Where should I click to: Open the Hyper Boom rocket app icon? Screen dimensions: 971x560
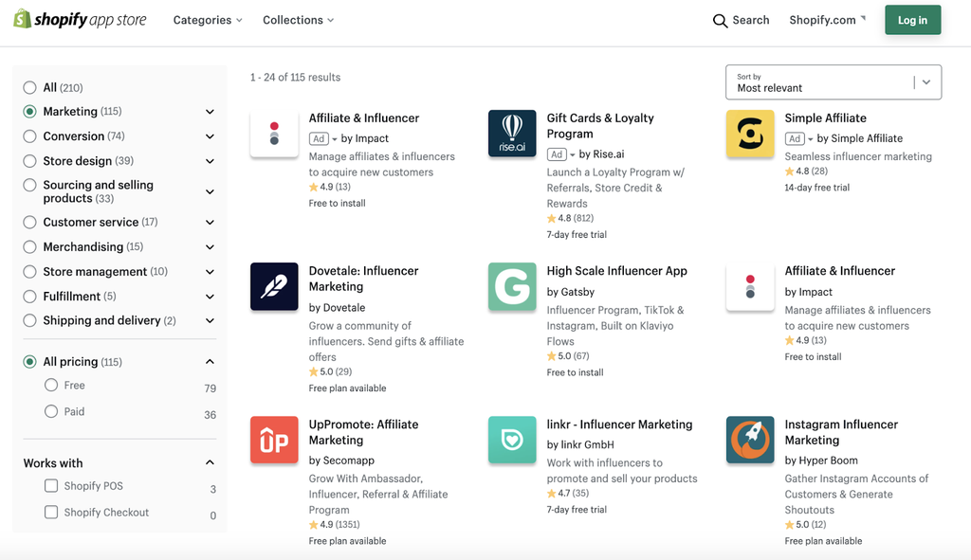(x=750, y=440)
